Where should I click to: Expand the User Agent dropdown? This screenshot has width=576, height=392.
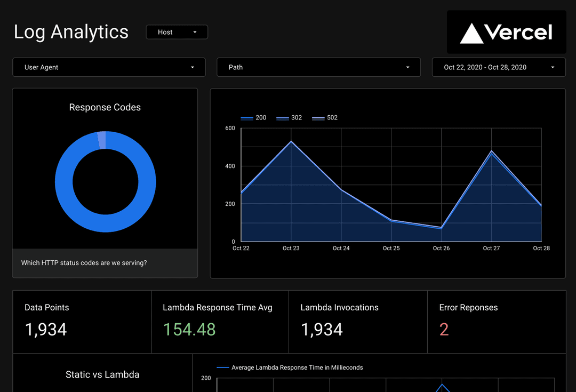pyautogui.click(x=109, y=67)
